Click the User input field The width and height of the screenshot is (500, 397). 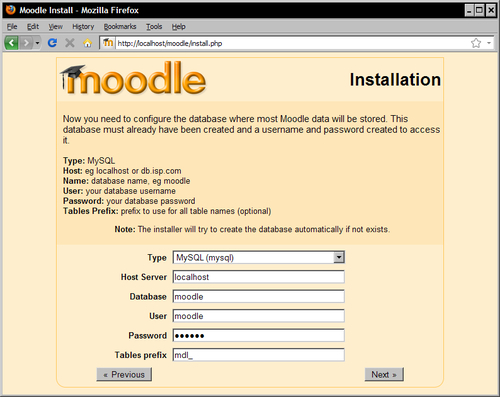point(259,316)
